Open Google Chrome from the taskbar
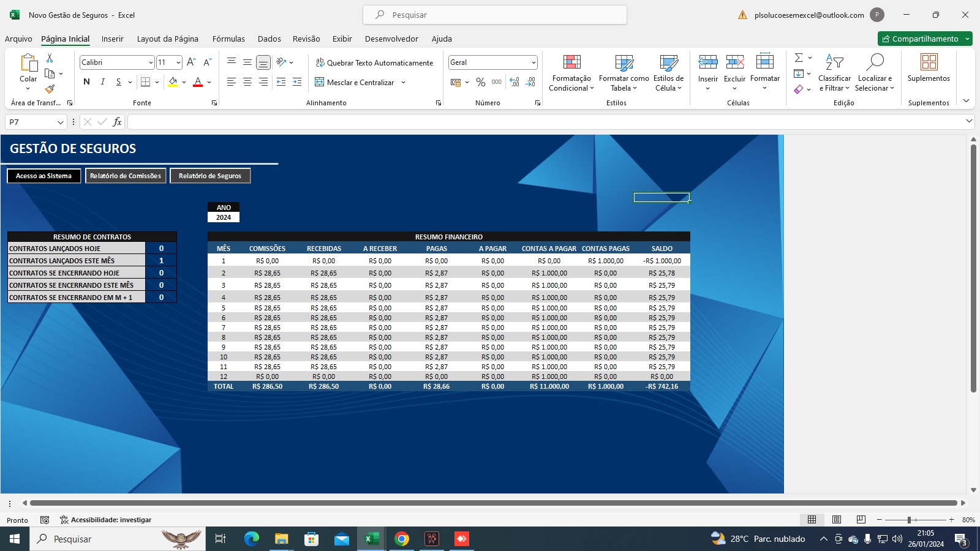 coord(402,539)
